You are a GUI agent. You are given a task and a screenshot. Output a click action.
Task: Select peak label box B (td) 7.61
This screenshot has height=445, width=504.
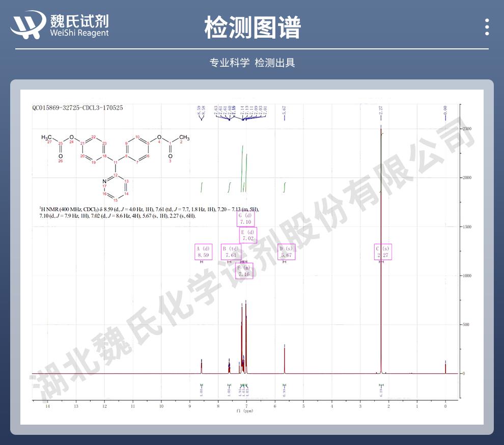pyautogui.click(x=231, y=252)
